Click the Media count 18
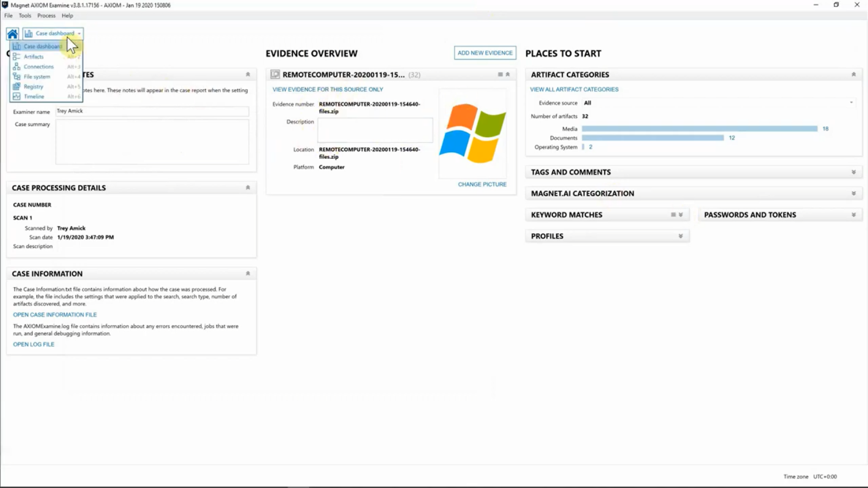Image resolution: width=868 pixels, height=488 pixels. [x=825, y=129]
